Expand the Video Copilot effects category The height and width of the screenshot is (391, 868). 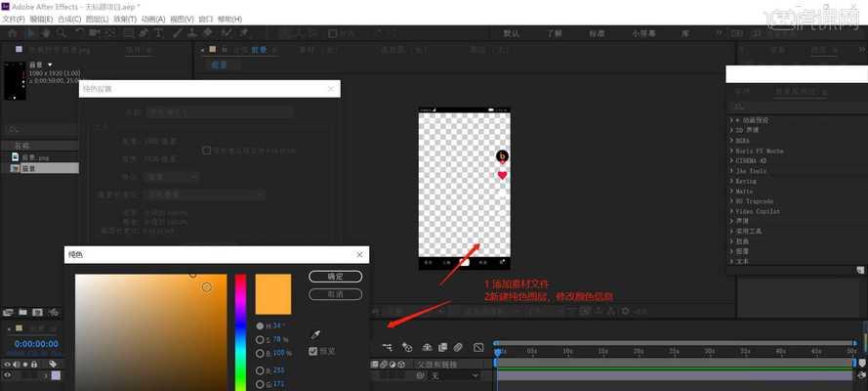point(755,211)
